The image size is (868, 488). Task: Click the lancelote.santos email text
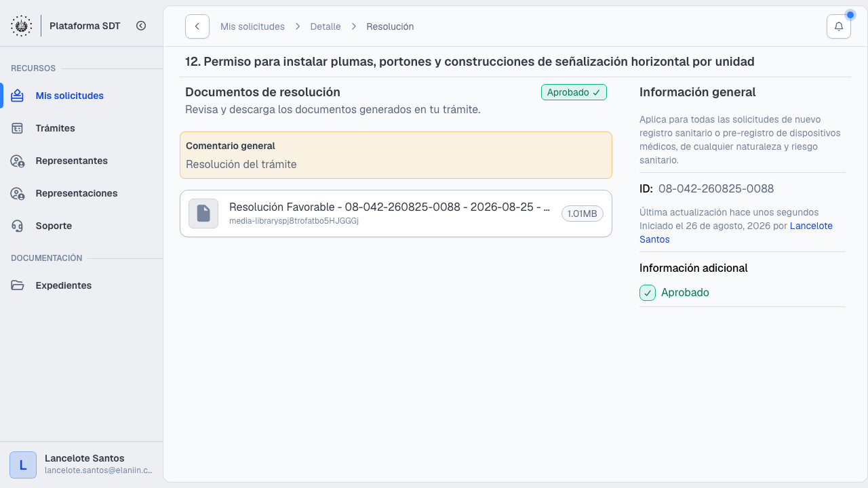point(98,470)
